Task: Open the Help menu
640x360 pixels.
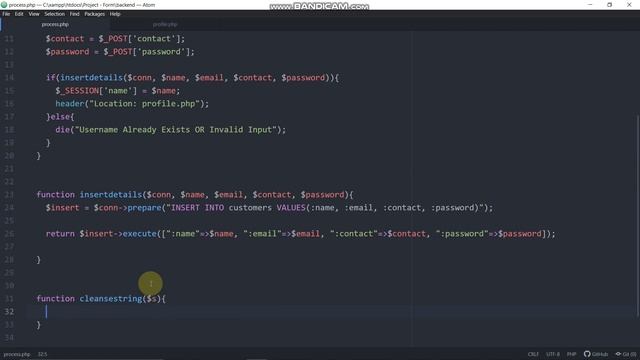Action: pos(115,14)
